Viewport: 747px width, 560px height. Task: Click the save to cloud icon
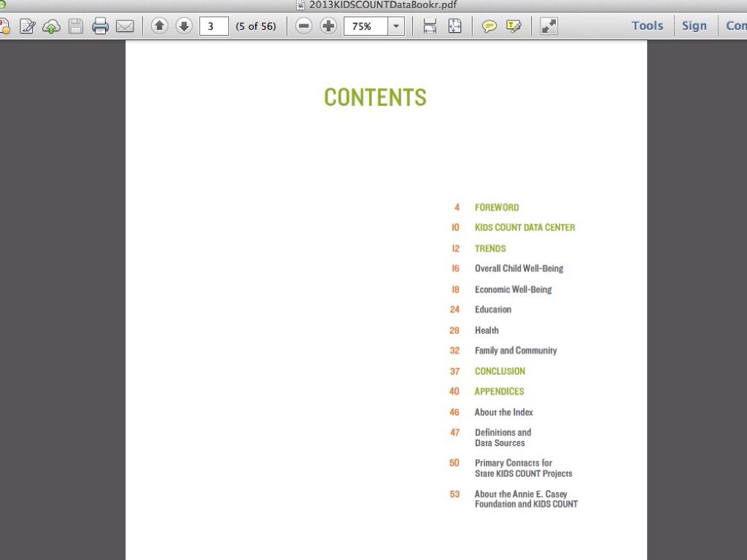click(51, 26)
